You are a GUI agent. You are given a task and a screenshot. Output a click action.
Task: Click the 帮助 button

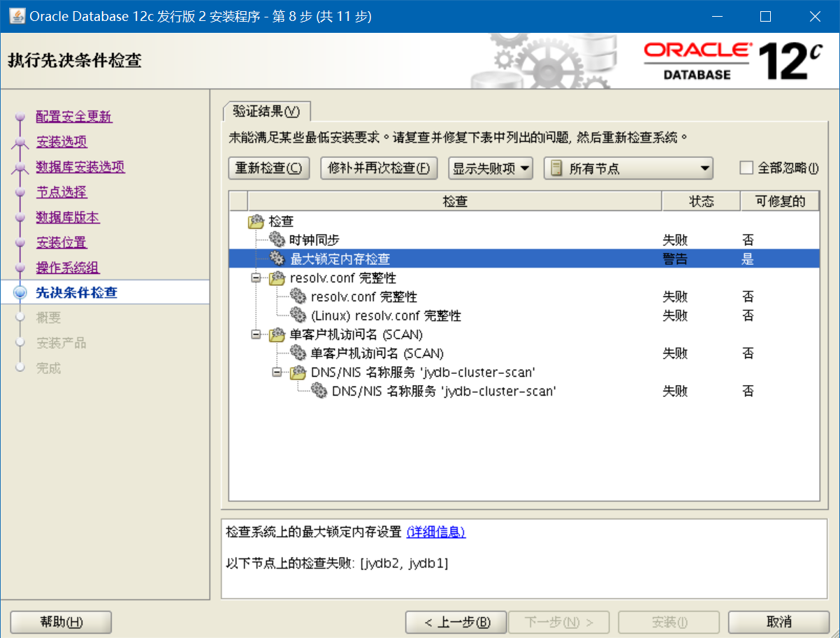tap(61, 622)
